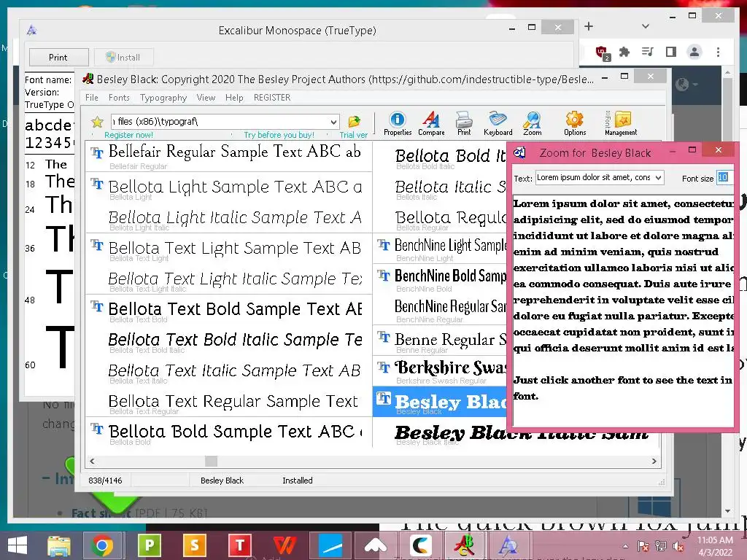Open Chrome three-dot menu

718,52
